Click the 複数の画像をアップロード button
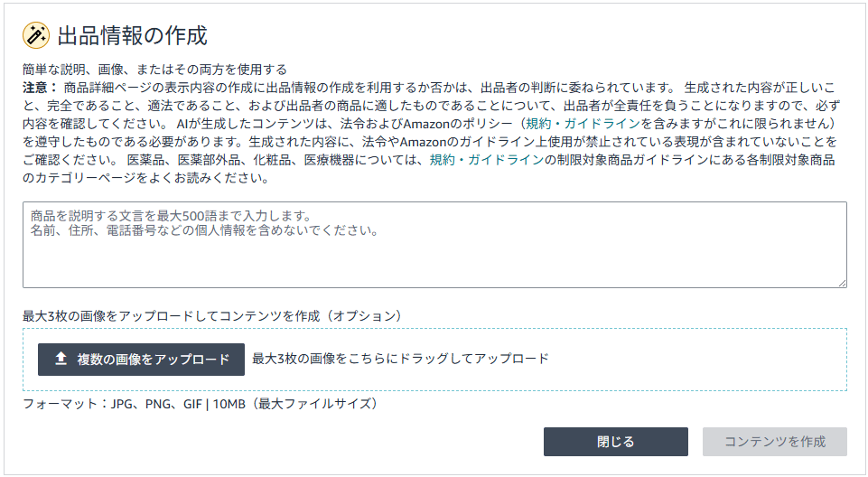868x477 pixels. click(141, 360)
